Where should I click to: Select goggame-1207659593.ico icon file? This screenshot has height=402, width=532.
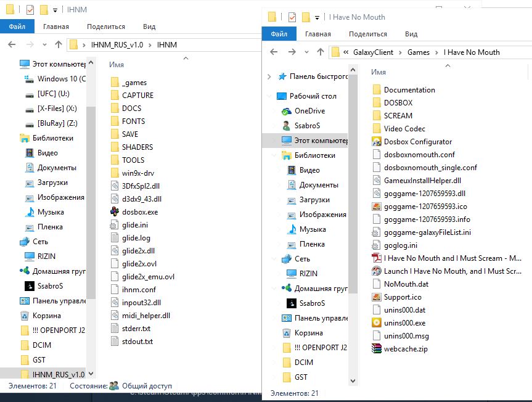(377, 207)
